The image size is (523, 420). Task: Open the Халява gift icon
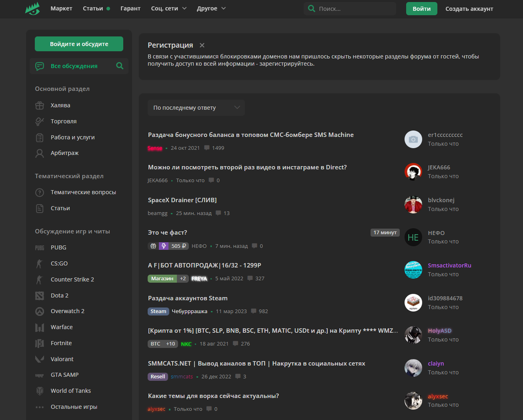40,105
